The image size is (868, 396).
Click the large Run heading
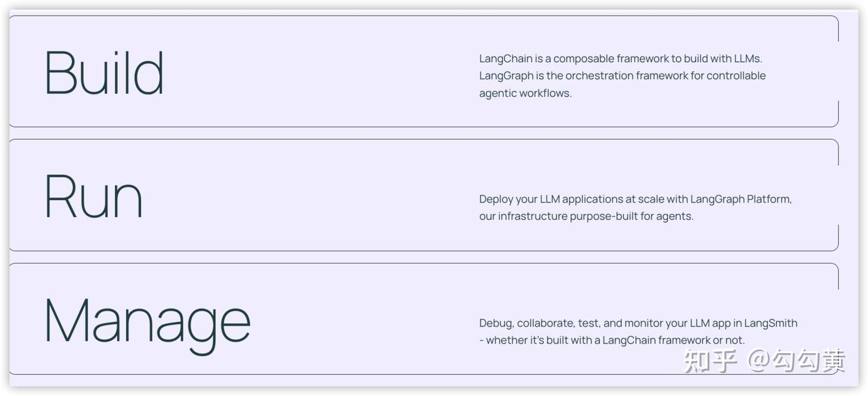coord(94,196)
